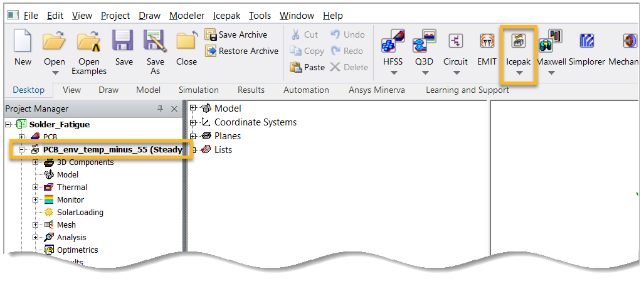Screen dimensions: 644x291
Task: Select the Optimetrics tree item
Action: [71, 250]
